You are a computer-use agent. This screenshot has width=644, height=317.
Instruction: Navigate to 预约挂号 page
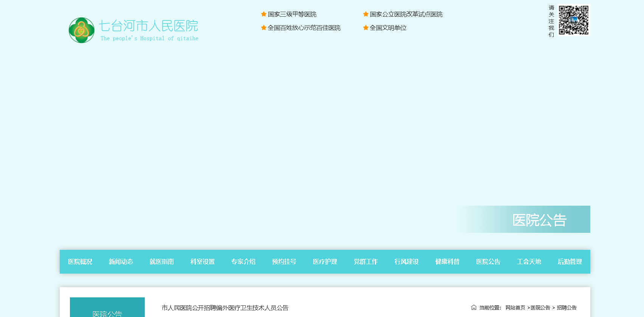284,262
